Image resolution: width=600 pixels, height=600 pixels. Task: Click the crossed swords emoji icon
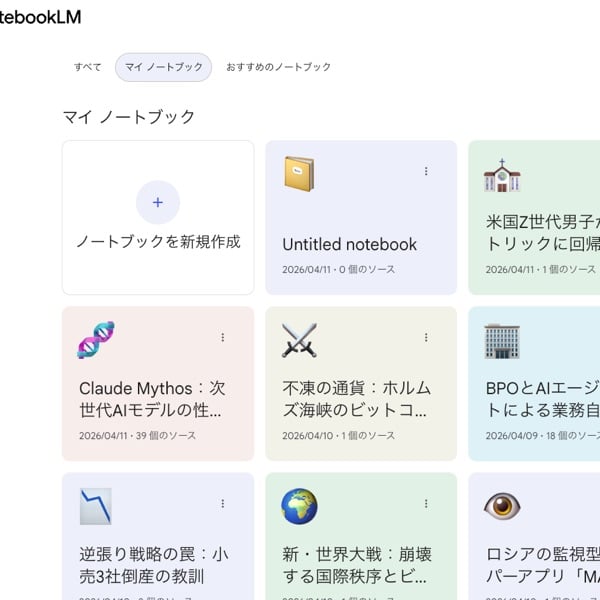[x=298, y=340]
